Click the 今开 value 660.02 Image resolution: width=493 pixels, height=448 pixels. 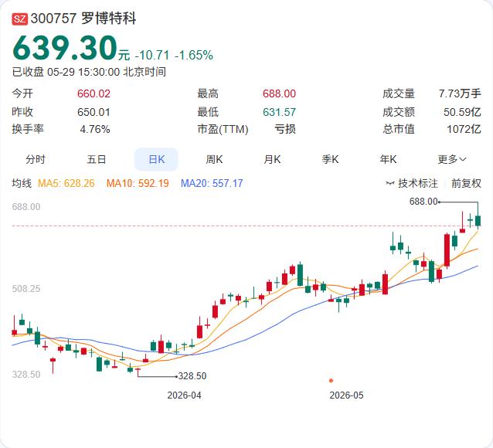click(x=93, y=93)
